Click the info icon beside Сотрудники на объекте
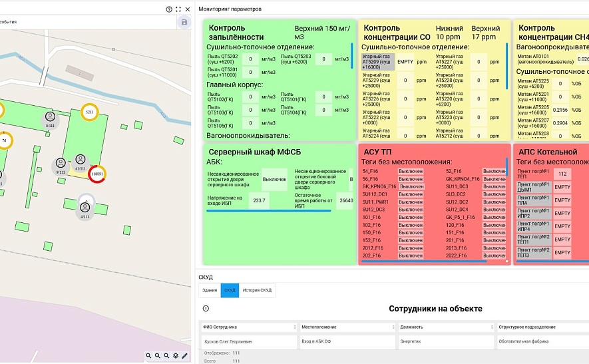The width and height of the screenshot is (589, 364). tap(206, 308)
